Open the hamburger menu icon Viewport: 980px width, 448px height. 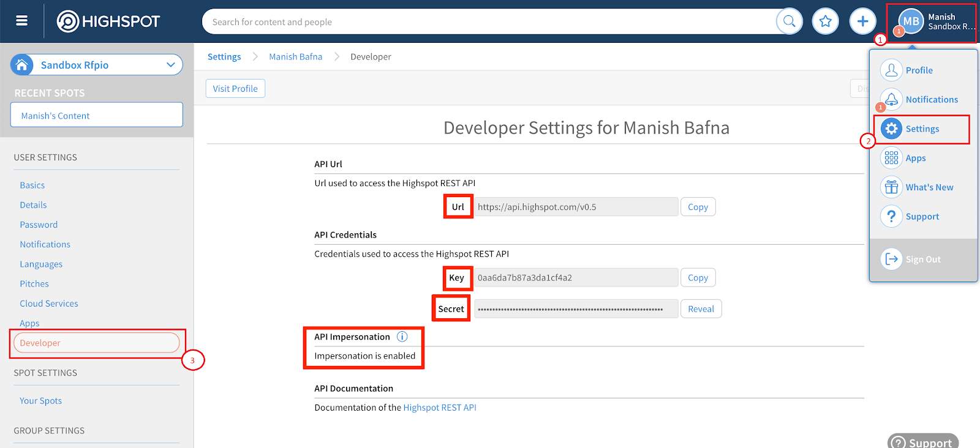[x=21, y=21]
